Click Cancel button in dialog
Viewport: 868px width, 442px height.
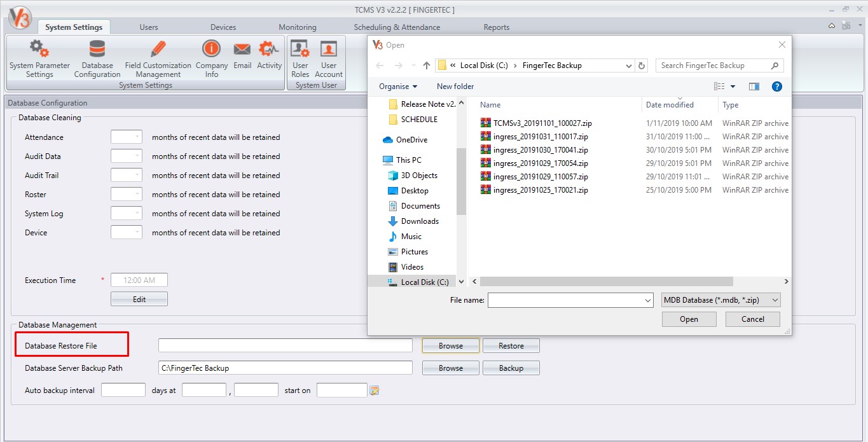[753, 319]
